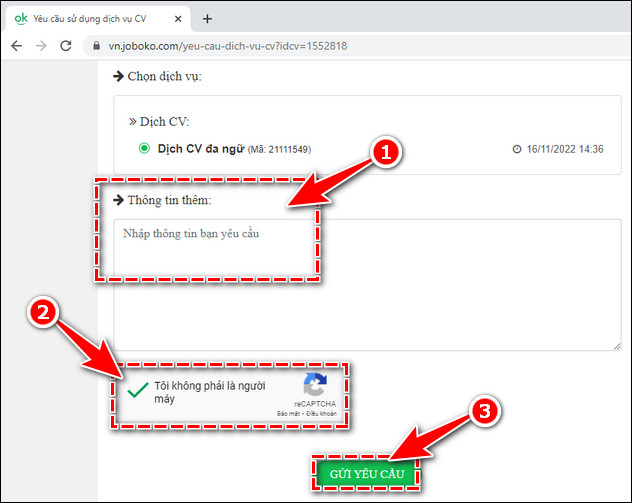Click the Joboko favicon on the tab
The height and width of the screenshot is (503, 632).
[19, 18]
